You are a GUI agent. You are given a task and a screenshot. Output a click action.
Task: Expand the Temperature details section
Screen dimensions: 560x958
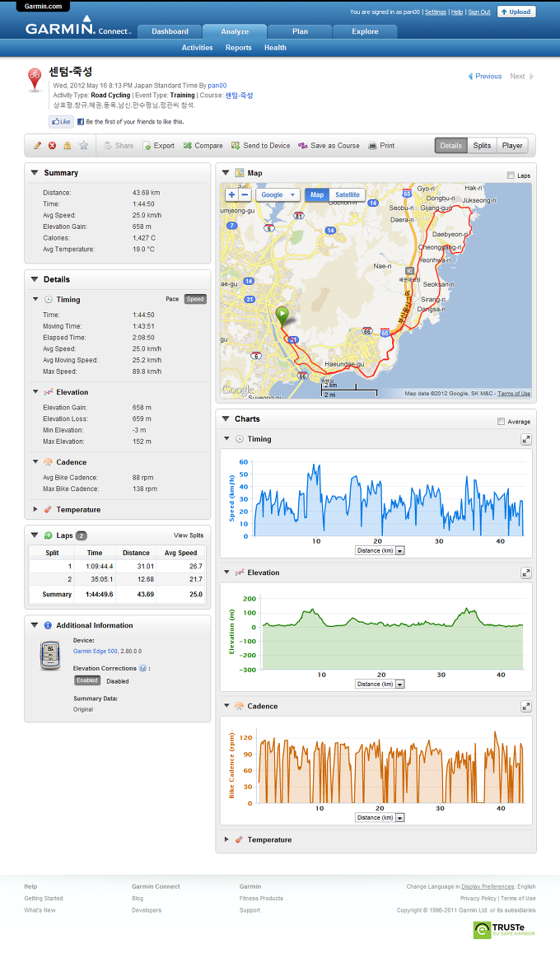(x=35, y=510)
